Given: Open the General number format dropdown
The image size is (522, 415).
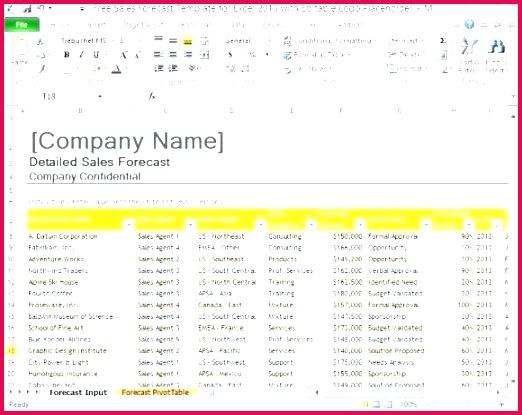Looking at the screenshot, I should (269, 41).
